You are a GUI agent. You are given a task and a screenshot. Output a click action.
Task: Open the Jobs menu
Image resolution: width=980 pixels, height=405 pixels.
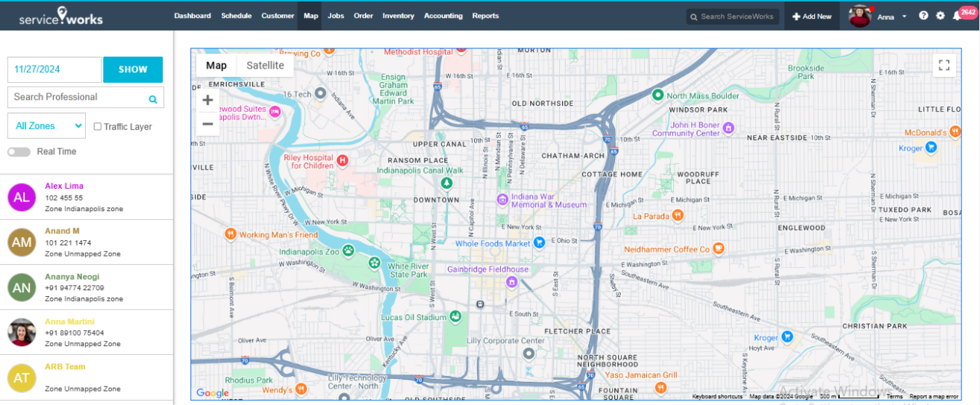(336, 16)
